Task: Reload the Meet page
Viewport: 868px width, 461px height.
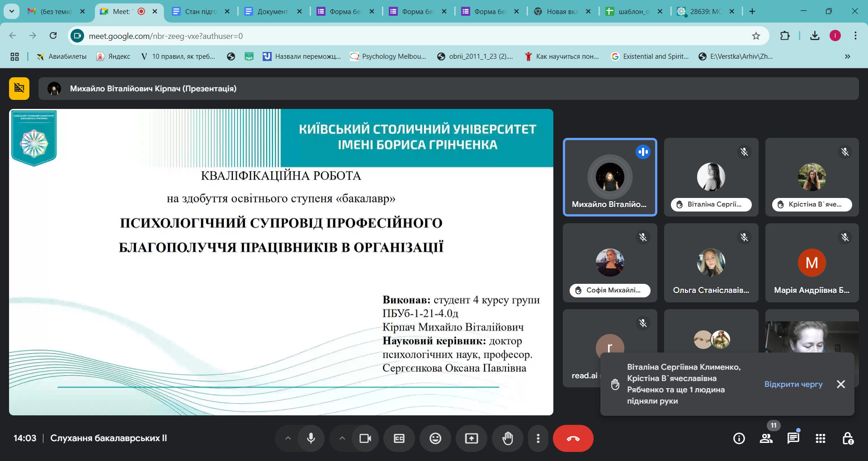Action: coord(53,36)
